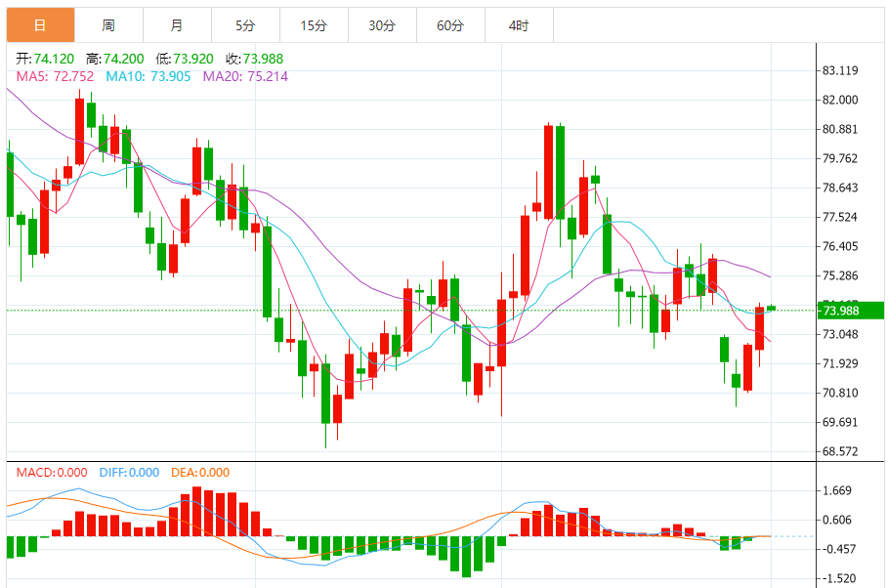Click the -1.520 MACD axis label
Viewport: 888px width, 588px height.
click(839, 578)
